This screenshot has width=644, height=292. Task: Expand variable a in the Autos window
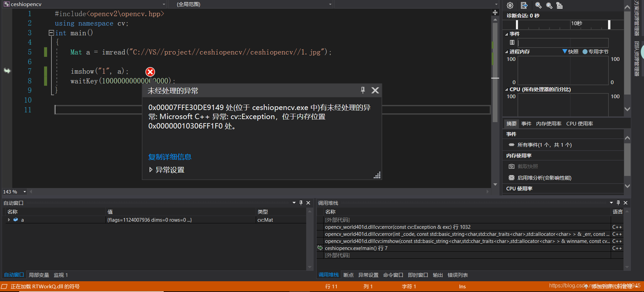pos(9,220)
